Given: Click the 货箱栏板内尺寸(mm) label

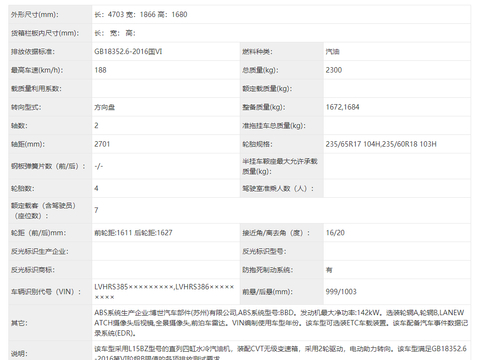Looking at the screenshot, I should coord(45,33).
